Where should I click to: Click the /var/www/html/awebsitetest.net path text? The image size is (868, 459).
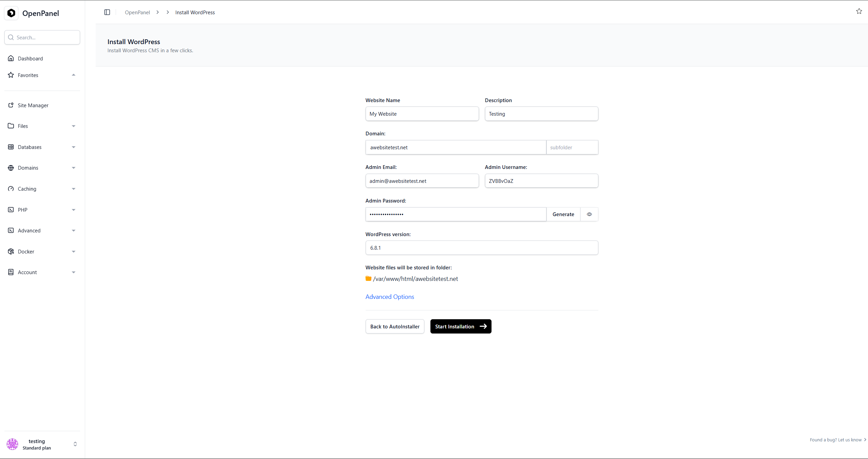coord(416,279)
